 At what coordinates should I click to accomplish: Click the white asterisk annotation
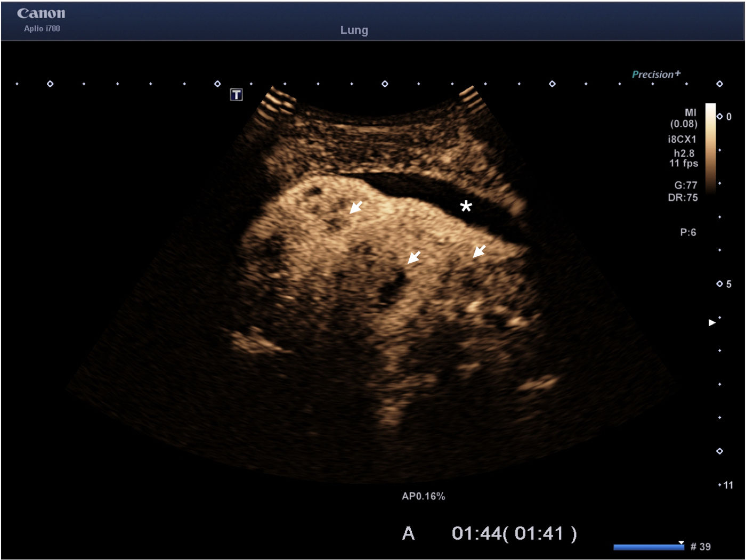tap(466, 206)
